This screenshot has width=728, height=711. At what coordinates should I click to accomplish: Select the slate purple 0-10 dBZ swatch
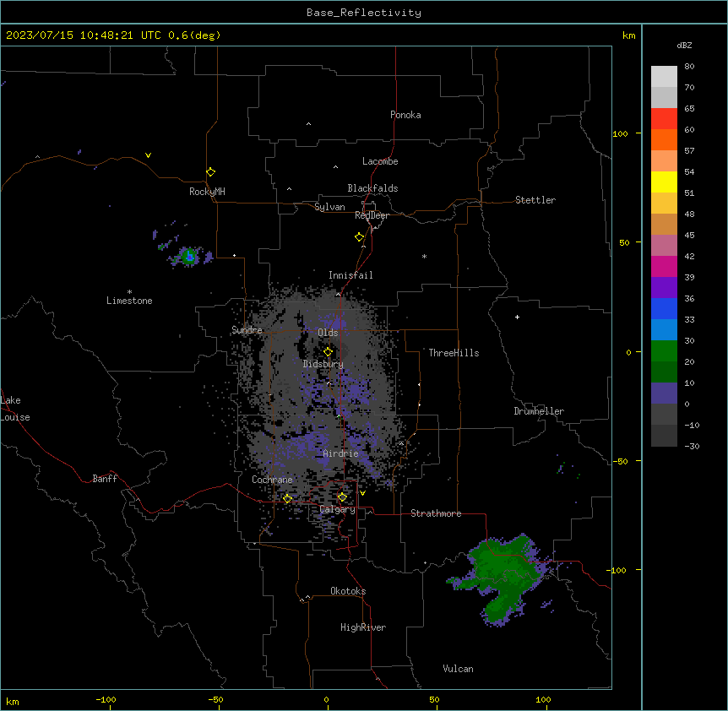point(664,393)
